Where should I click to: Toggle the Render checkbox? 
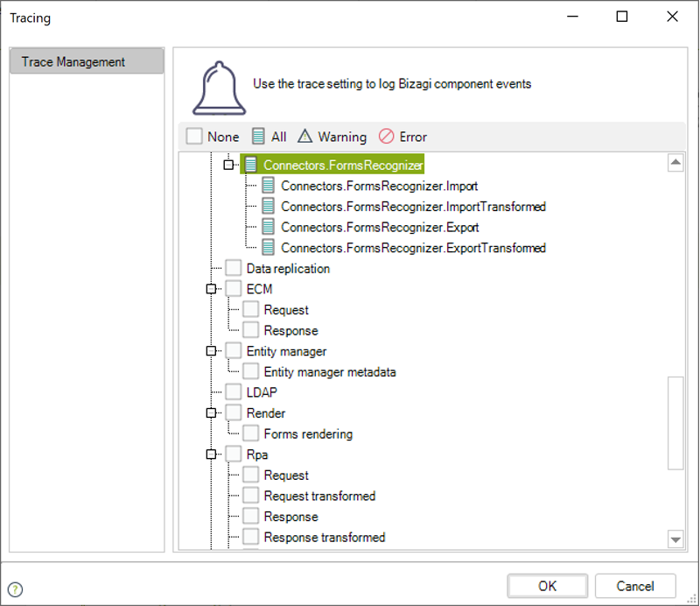[234, 413]
